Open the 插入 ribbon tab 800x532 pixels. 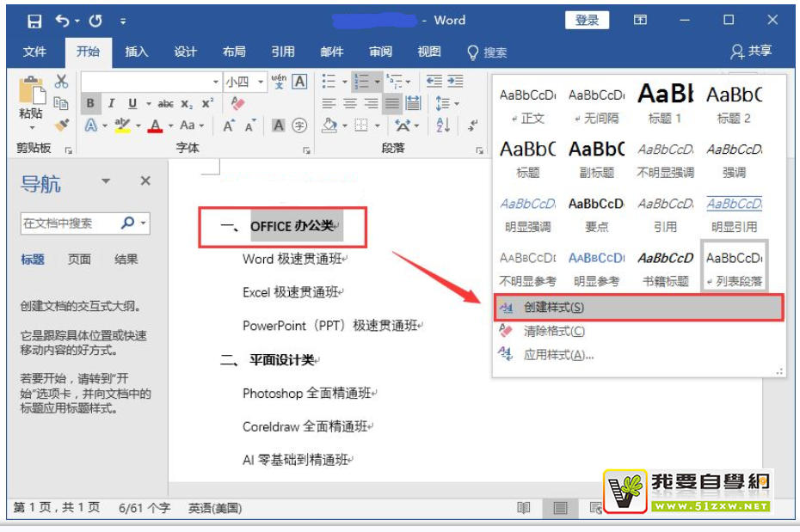pos(137,52)
